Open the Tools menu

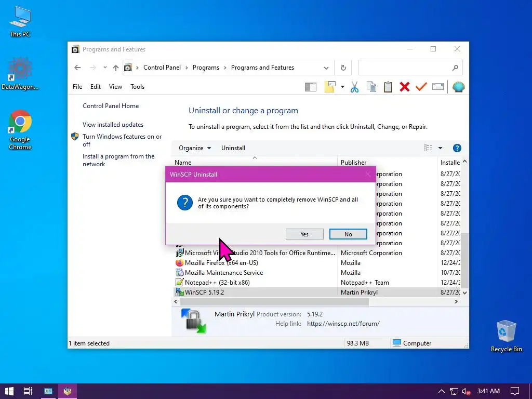point(137,87)
